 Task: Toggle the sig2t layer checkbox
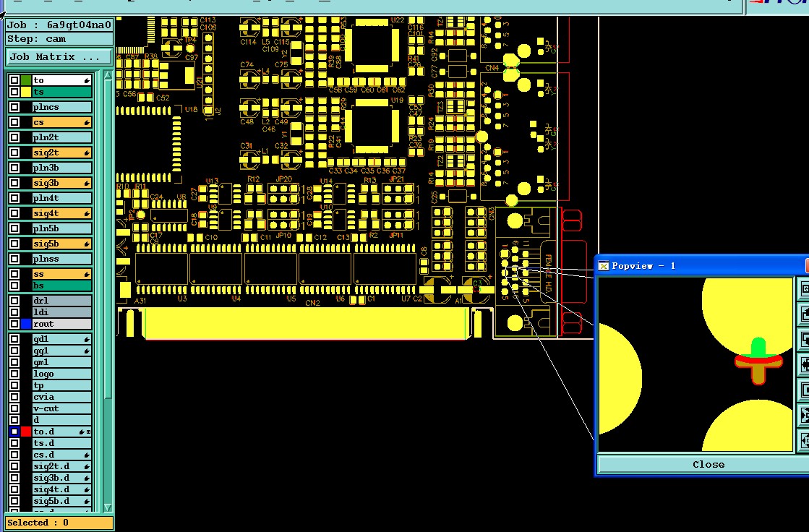point(14,153)
